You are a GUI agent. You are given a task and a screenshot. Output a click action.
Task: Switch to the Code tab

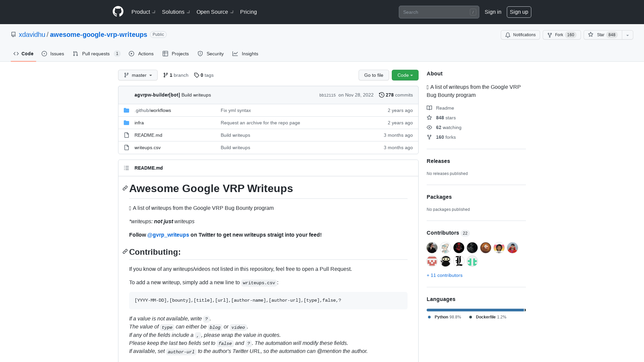pos(23,54)
